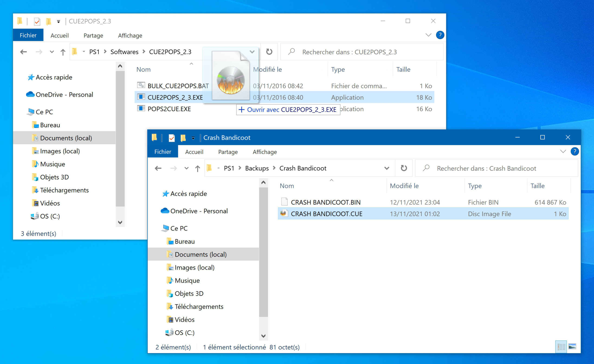Viewport: 594px width, 364px height.
Task: Expand the ribbon in Crash Bandicoot window
Action: 563,151
